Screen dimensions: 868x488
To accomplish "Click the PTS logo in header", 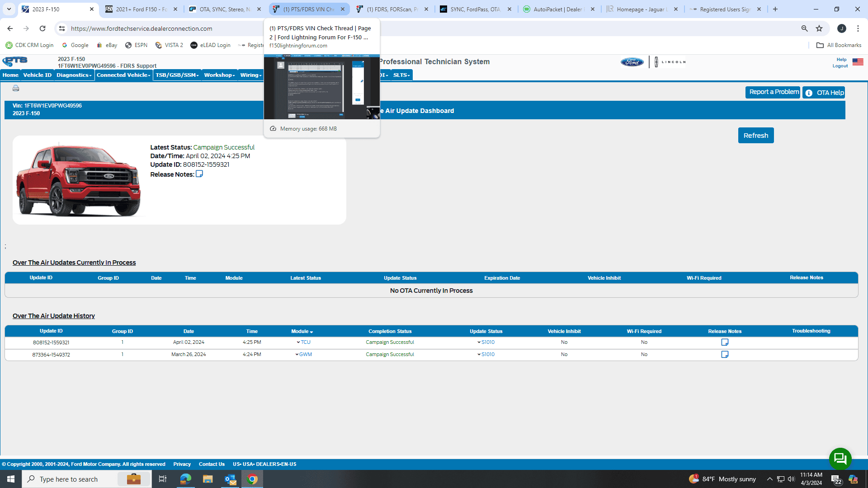I will point(15,61).
